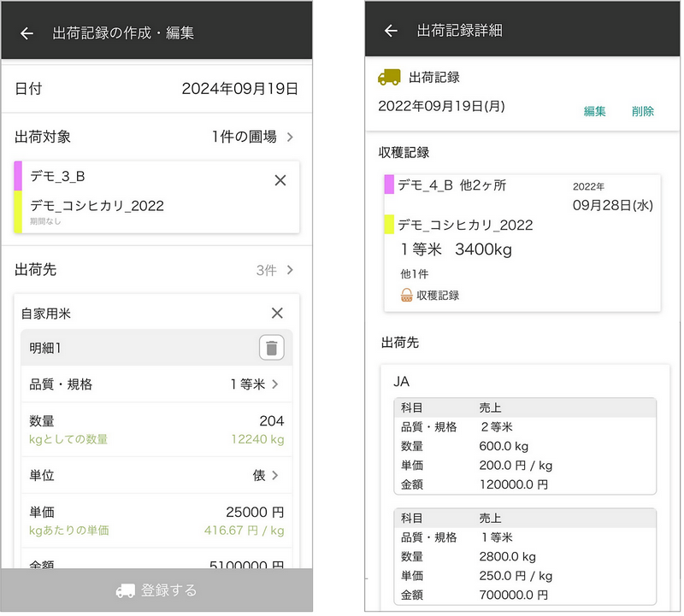Click the pink color bar of デモ_4_B
The height and width of the screenshot is (616, 684).
point(389,185)
